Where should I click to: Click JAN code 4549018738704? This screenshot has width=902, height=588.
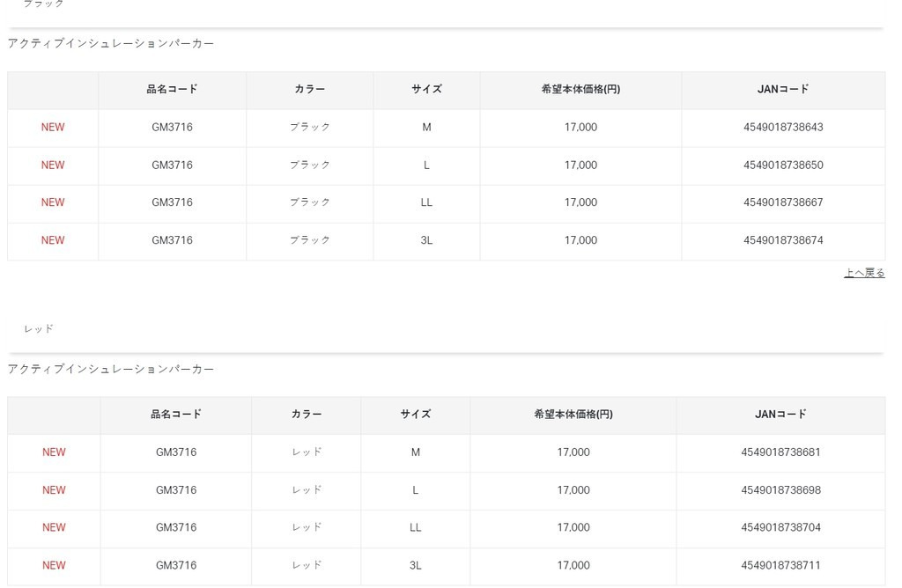point(780,528)
